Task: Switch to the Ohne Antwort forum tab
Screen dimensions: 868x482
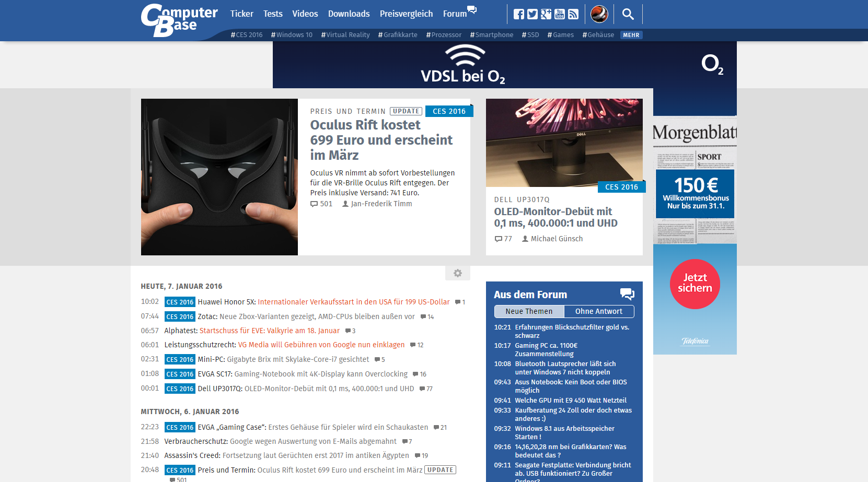Action: [x=599, y=311]
